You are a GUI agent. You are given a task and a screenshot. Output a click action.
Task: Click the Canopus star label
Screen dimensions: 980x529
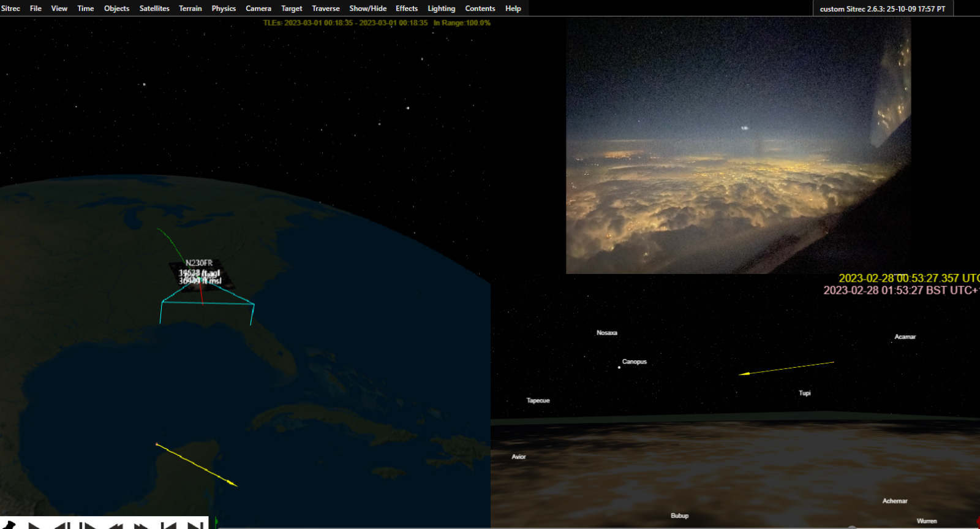coord(634,362)
